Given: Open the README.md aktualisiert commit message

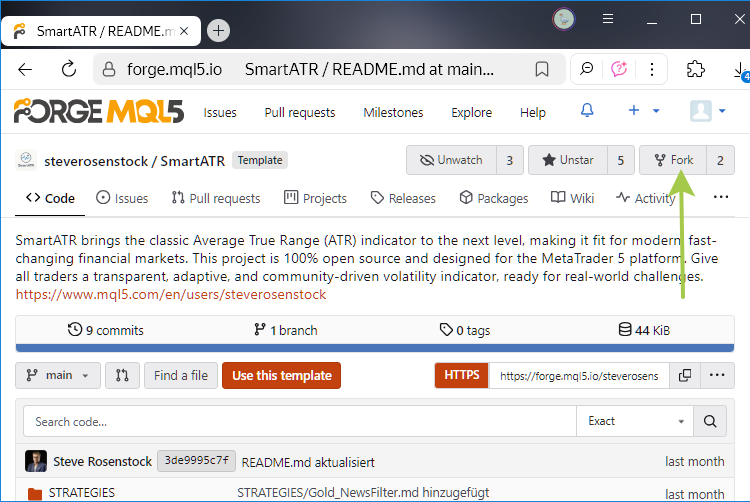Looking at the screenshot, I should [308, 462].
